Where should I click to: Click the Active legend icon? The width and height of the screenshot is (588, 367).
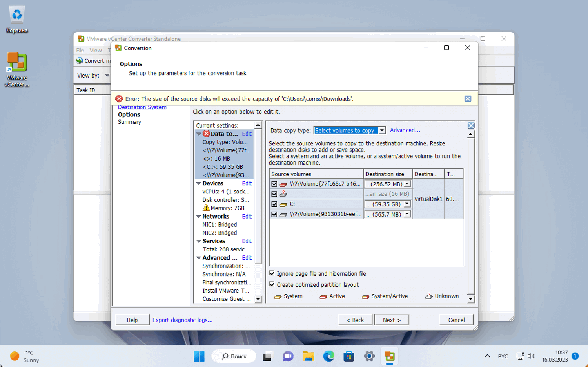323,296
